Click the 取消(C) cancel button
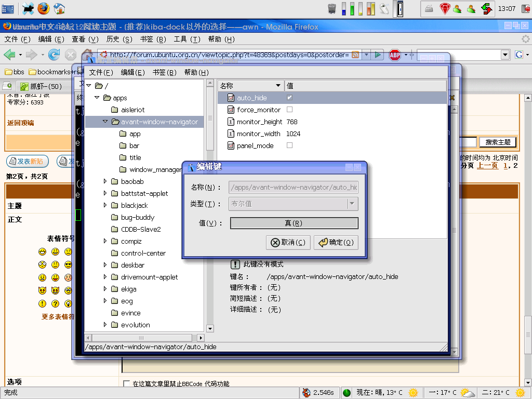 [288, 243]
